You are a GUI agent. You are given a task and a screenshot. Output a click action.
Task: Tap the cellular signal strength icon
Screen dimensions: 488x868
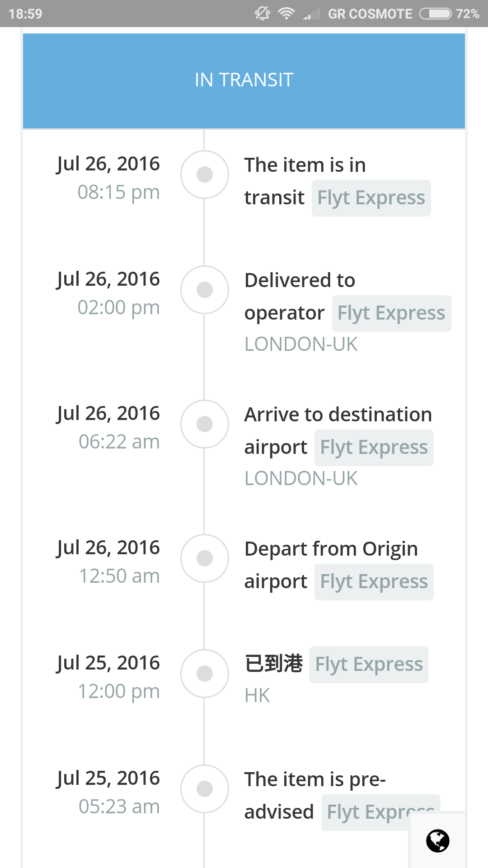coord(311,14)
